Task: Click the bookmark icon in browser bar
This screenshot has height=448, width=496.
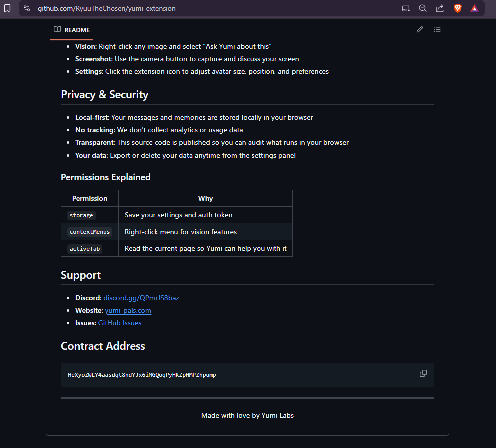Action: point(7,8)
